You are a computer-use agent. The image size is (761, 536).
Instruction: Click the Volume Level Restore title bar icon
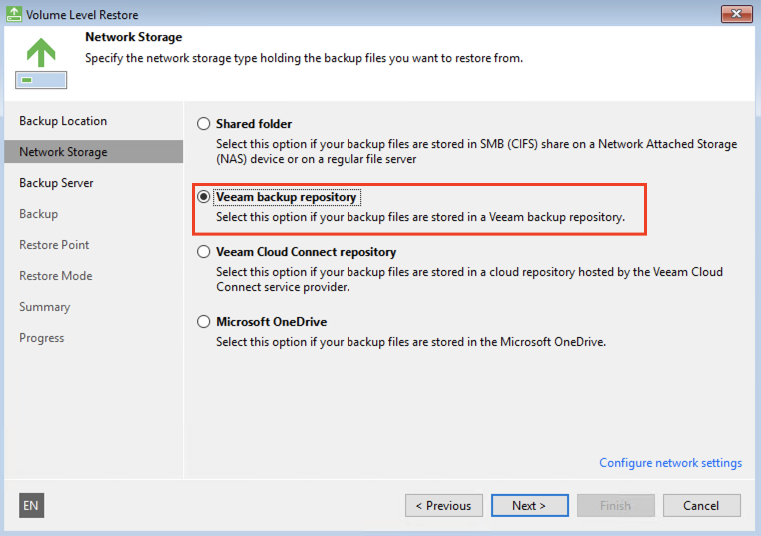coord(14,15)
